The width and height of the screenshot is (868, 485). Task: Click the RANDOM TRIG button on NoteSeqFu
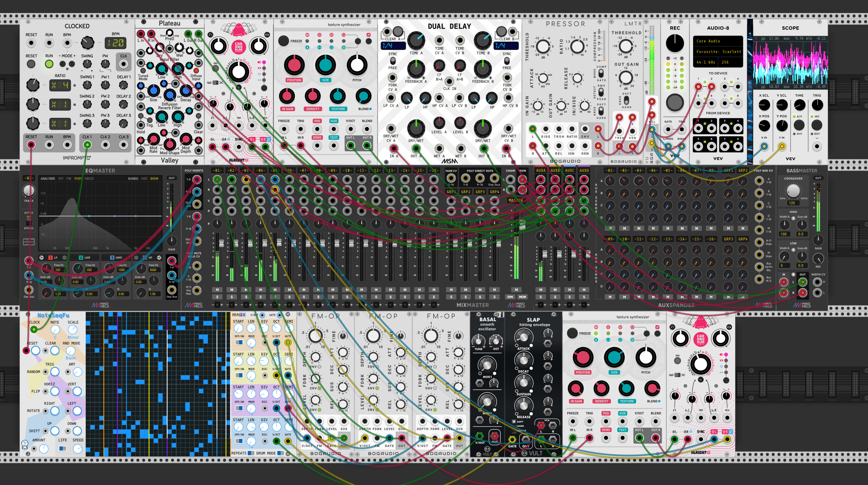click(55, 372)
